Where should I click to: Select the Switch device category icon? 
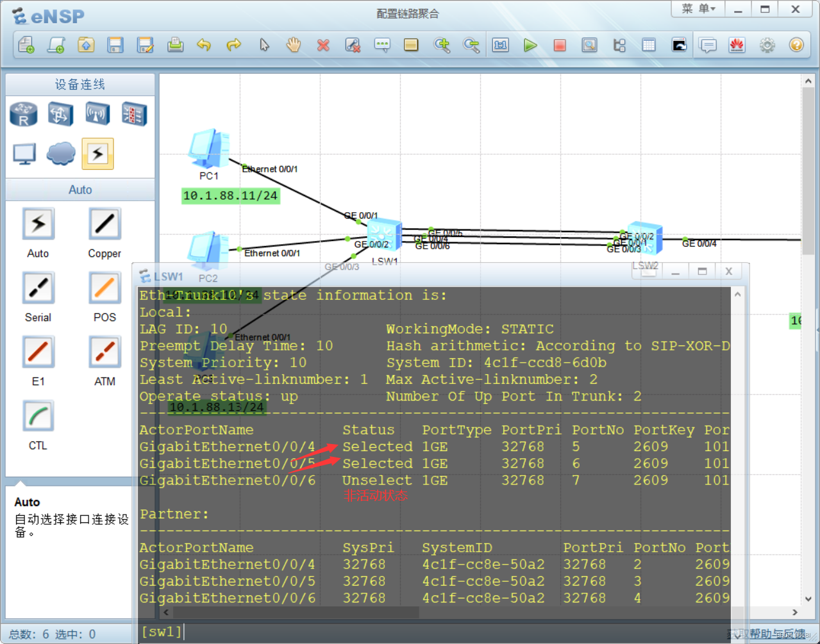(60, 114)
